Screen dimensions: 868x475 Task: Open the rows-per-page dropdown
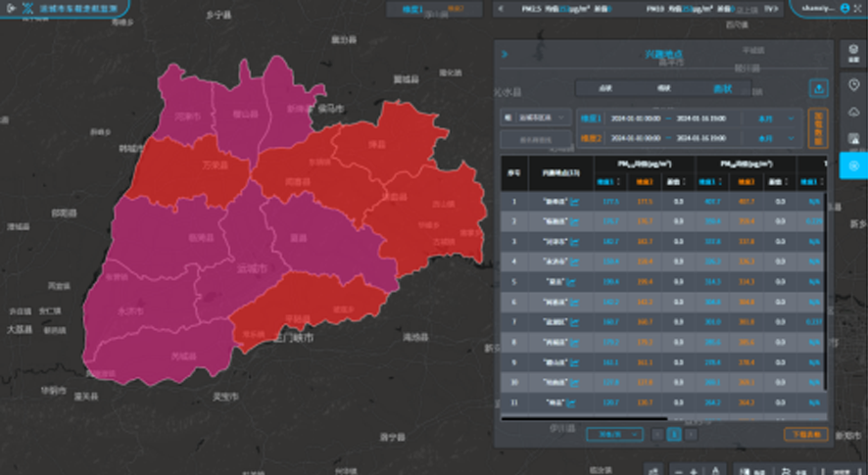pos(614,434)
